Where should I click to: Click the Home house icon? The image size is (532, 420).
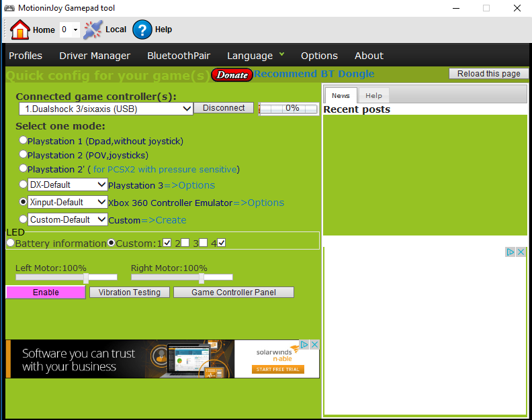coord(20,30)
